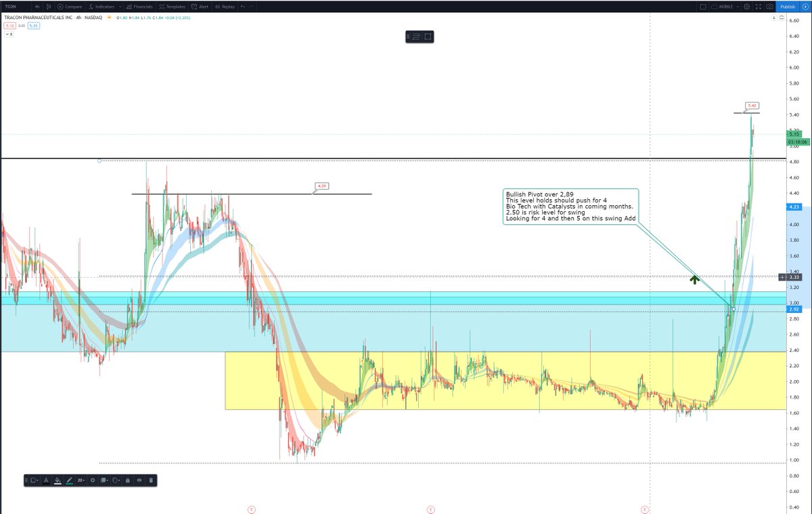Select the Bullish Pivot text callout

570,207
